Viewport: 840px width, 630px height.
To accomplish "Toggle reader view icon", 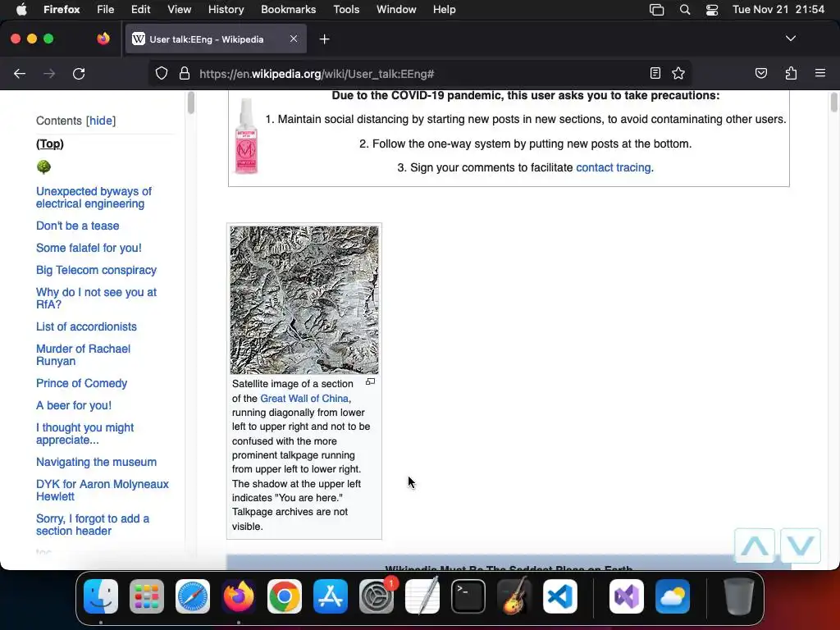I will click(x=655, y=73).
